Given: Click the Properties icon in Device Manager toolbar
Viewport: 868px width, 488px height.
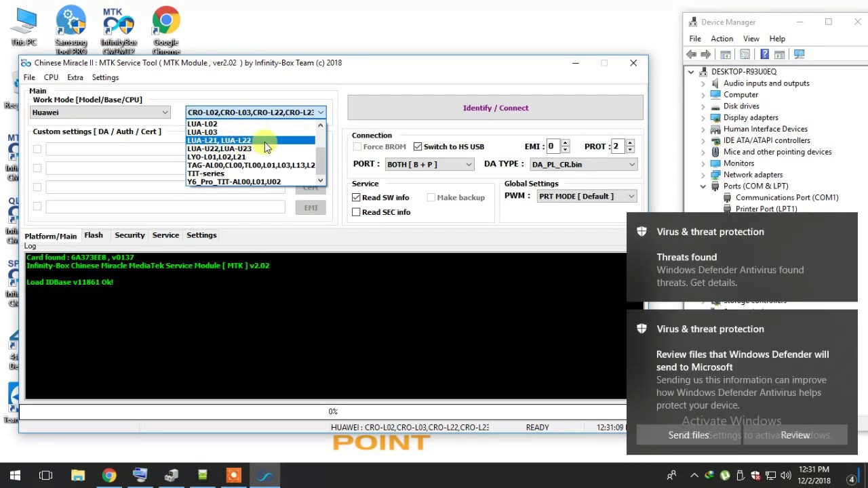Looking at the screenshot, I should (x=745, y=54).
